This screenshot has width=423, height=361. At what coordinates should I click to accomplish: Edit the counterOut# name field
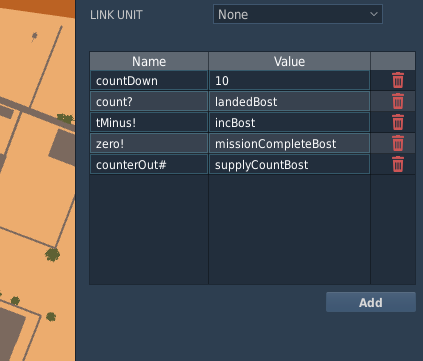tap(149, 164)
